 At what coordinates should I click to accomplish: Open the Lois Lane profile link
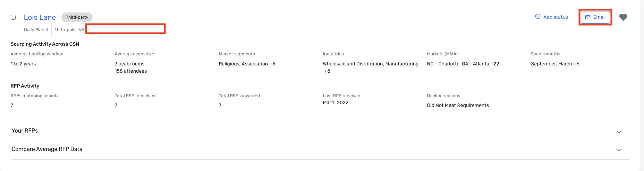40,17
